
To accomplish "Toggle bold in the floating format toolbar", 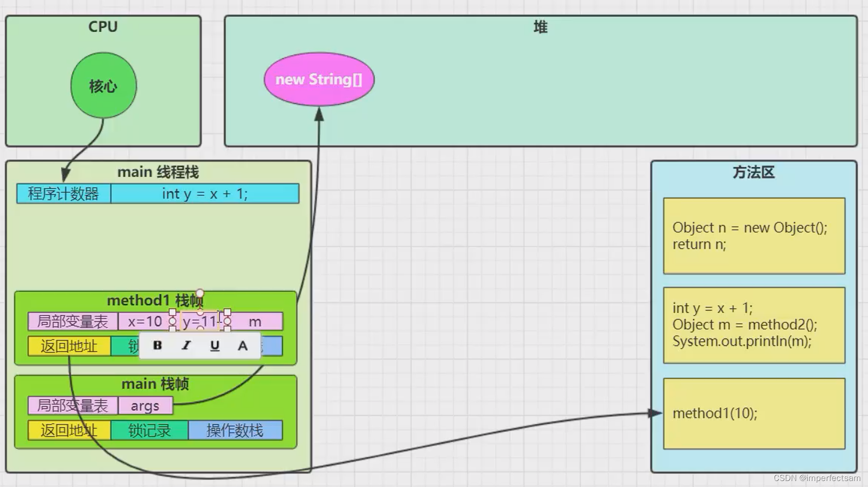I will (x=157, y=345).
